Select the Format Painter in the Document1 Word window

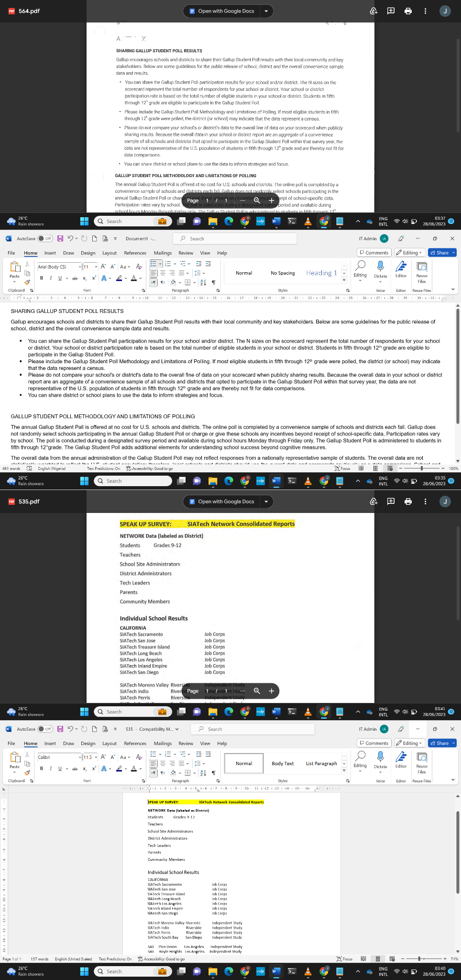[27, 282]
